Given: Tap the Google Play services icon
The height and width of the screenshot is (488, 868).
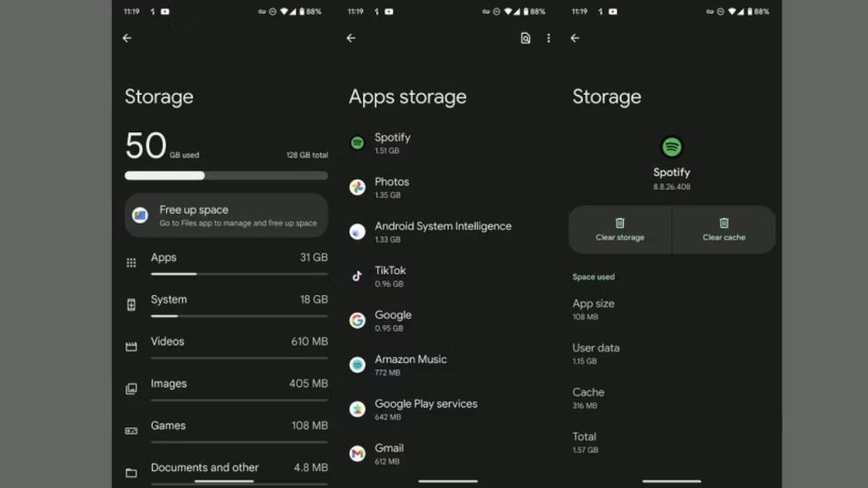Looking at the screenshot, I should (358, 409).
